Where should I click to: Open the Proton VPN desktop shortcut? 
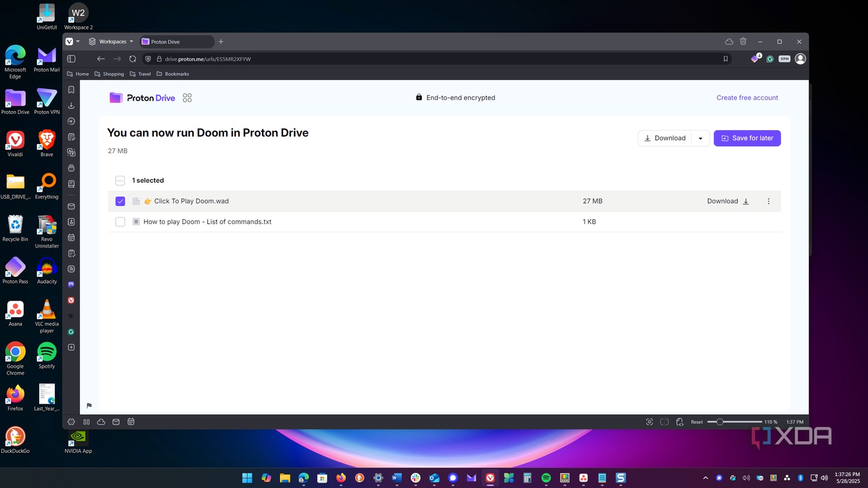[x=47, y=101]
